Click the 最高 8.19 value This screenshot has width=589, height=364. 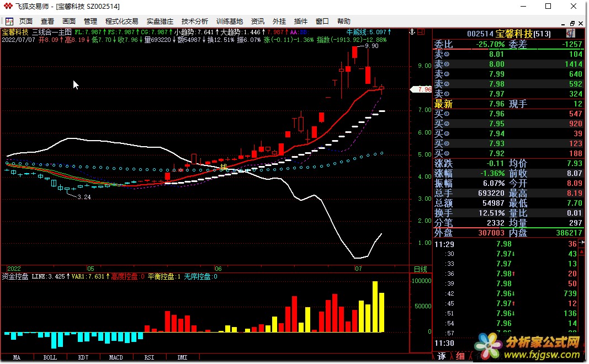[575, 193]
